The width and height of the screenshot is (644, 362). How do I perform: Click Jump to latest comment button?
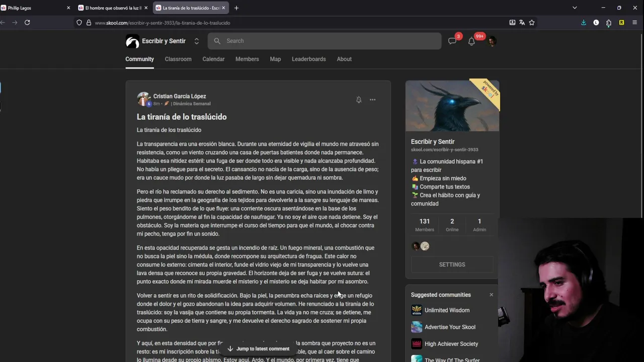(258, 348)
